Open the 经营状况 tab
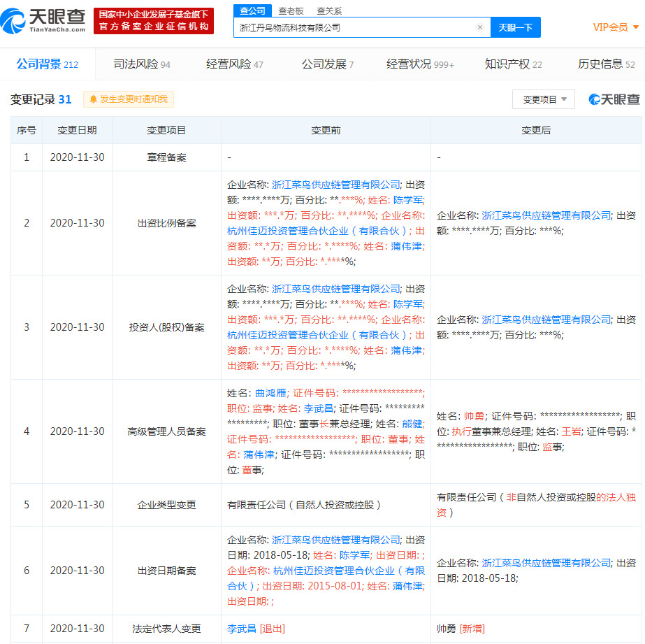Viewport: 645px width, 644px height. pyautogui.click(x=420, y=64)
